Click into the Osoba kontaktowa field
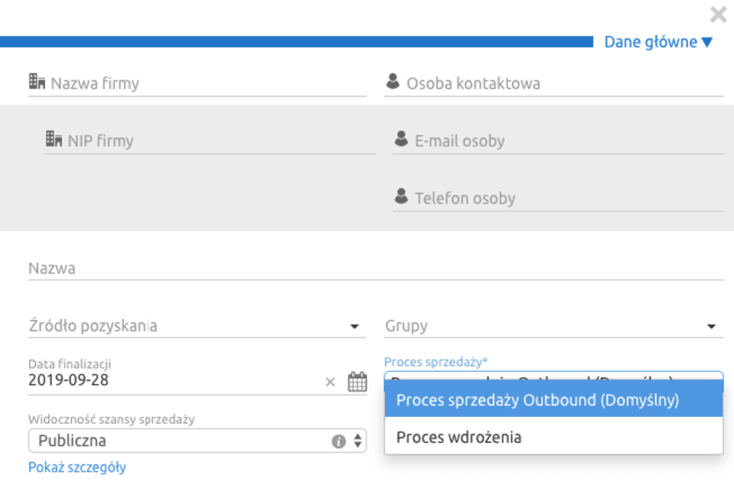 coord(554,84)
